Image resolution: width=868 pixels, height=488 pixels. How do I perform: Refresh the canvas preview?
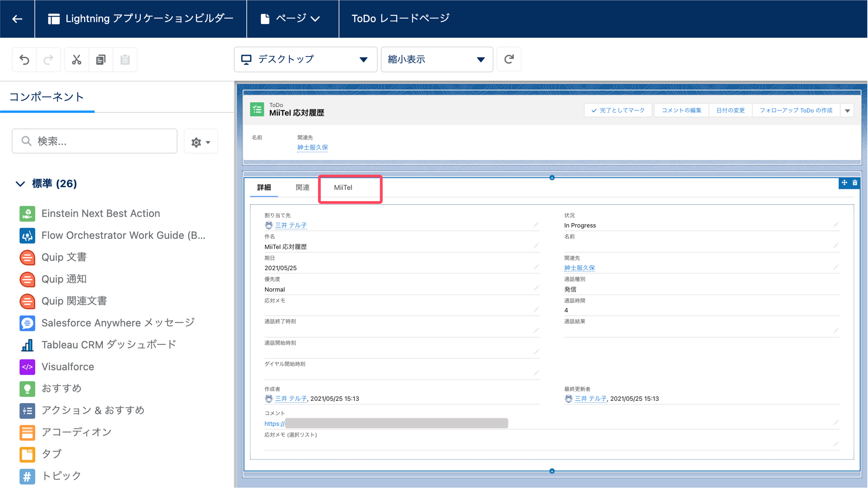[x=509, y=59]
